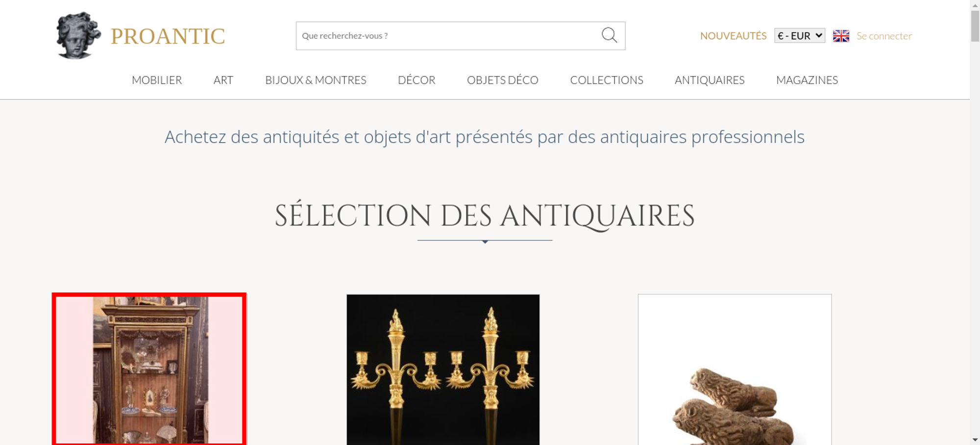Click the PROANTIC brand name text
This screenshot has height=445, width=980.
click(x=168, y=36)
